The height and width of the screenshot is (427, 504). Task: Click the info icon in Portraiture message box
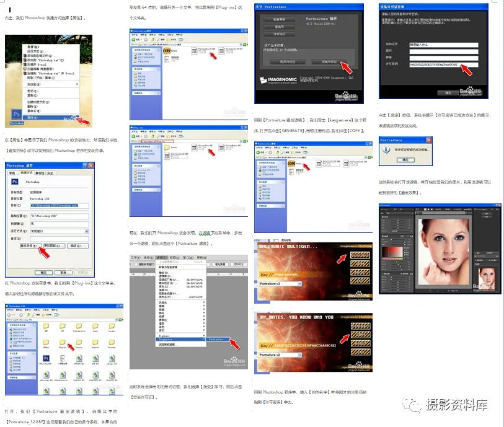pos(386,149)
